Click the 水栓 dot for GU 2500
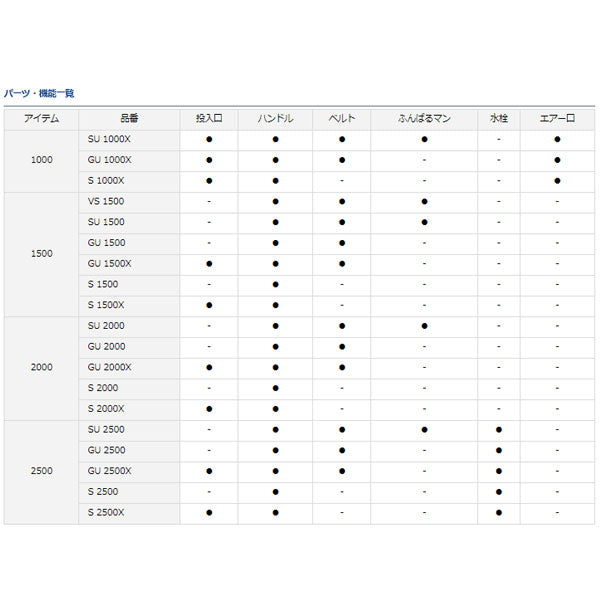This screenshot has width=600, height=600. pyautogui.click(x=498, y=450)
